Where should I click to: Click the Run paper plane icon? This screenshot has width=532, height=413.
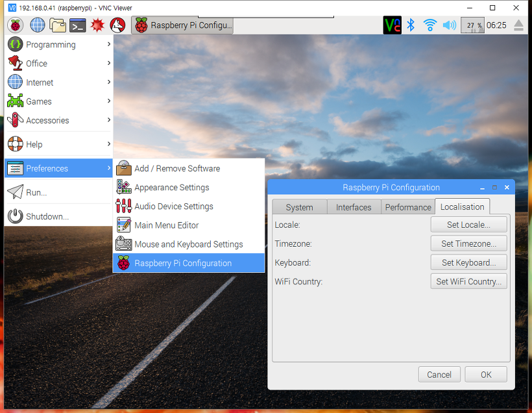tap(16, 192)
